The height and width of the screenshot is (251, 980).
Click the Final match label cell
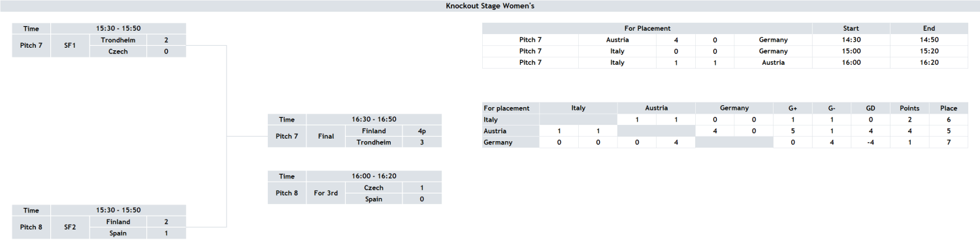[x=325, y=137]
